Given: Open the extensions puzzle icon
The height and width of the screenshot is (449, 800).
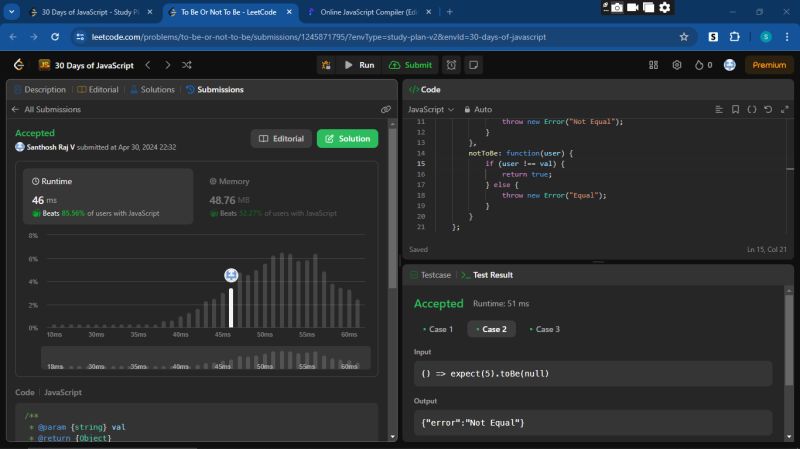Looking at the screenshot, I should tap(734, 37).
